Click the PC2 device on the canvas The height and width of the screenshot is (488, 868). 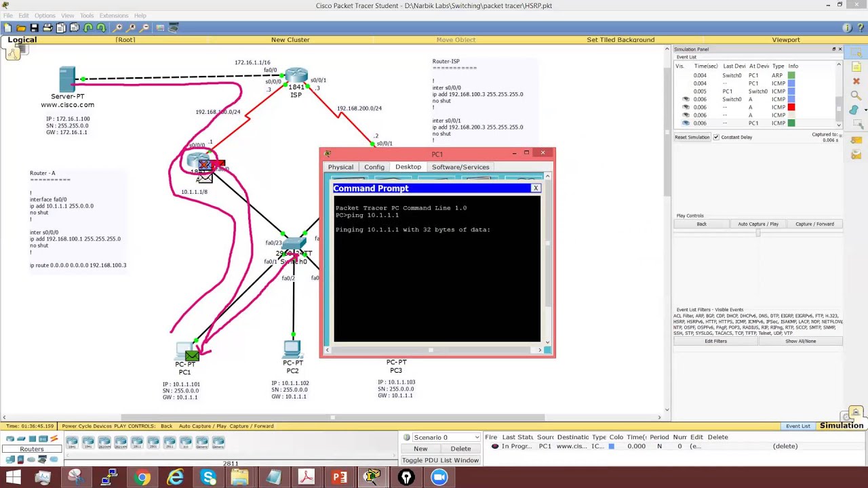pos(292,348)
